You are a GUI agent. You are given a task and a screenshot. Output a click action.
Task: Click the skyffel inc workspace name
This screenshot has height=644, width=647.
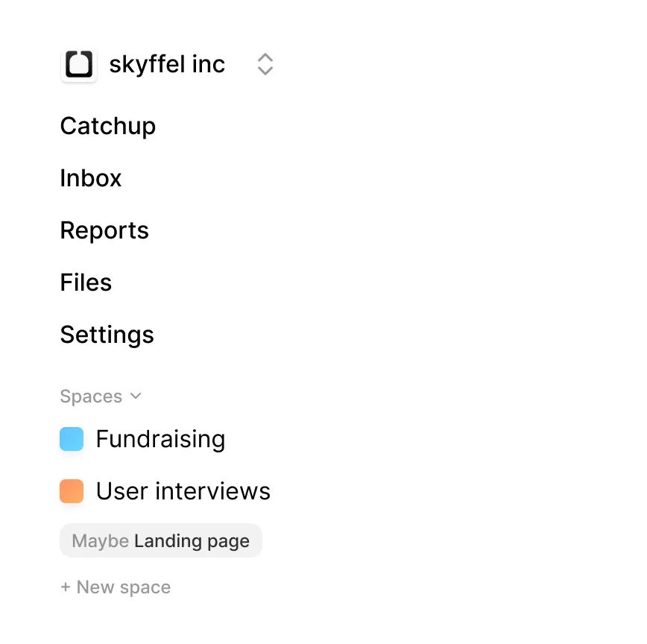(x=167, y=65)
